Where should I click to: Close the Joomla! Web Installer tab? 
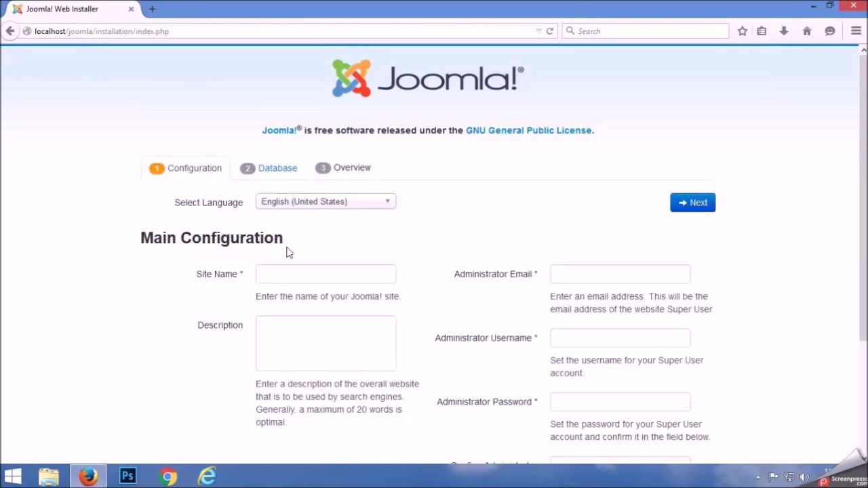point(131,9)
